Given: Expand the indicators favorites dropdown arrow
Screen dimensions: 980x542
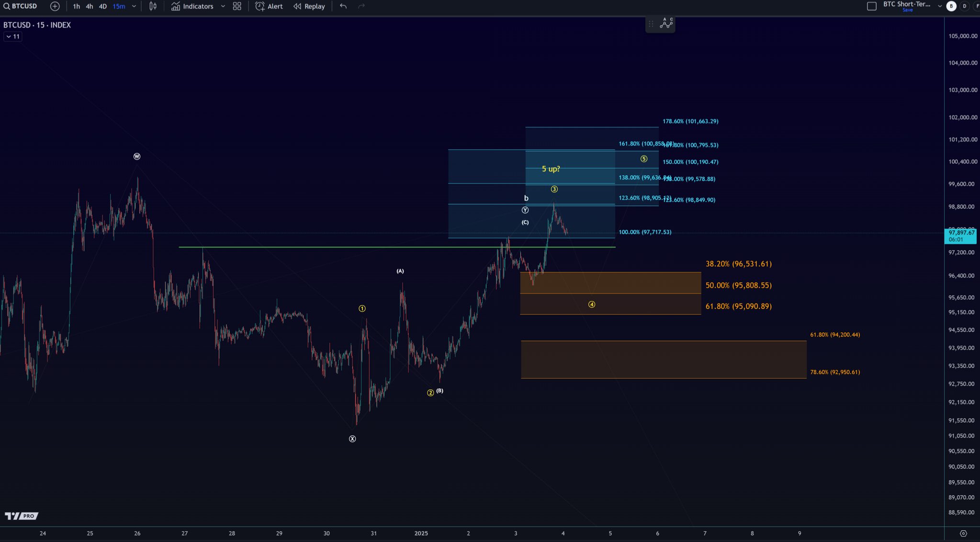Looking at the screenshot, I should (x=223, y=6).
